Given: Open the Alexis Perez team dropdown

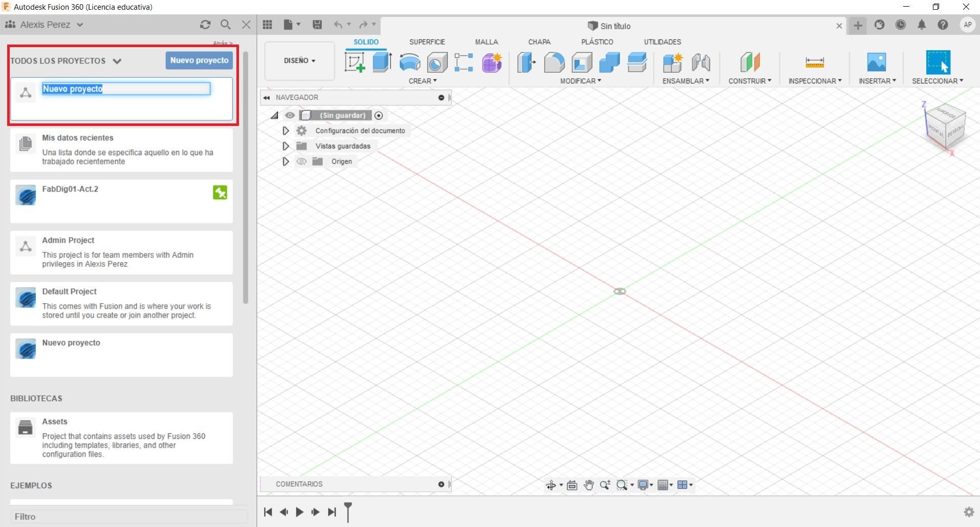Looking at the screenshot, I should point(44,25).
